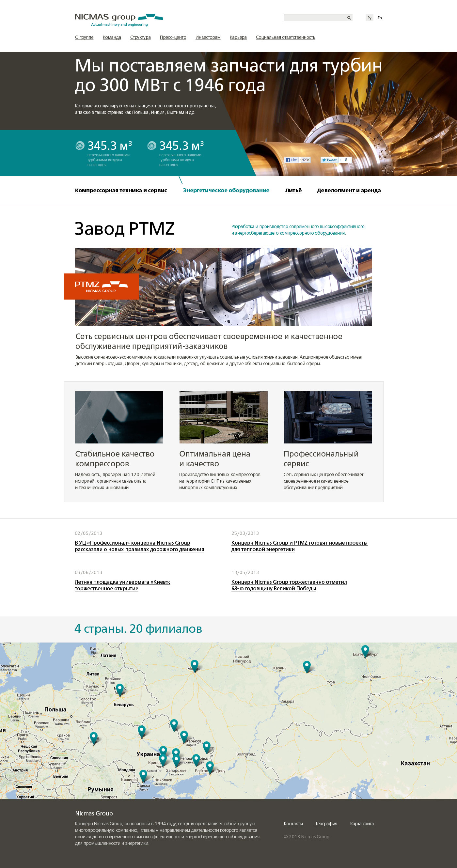This screenshot has height=868, width=457.
Task: Click the Twitter Tweet button
Action: pyautogui.click(x=329, y=160)
